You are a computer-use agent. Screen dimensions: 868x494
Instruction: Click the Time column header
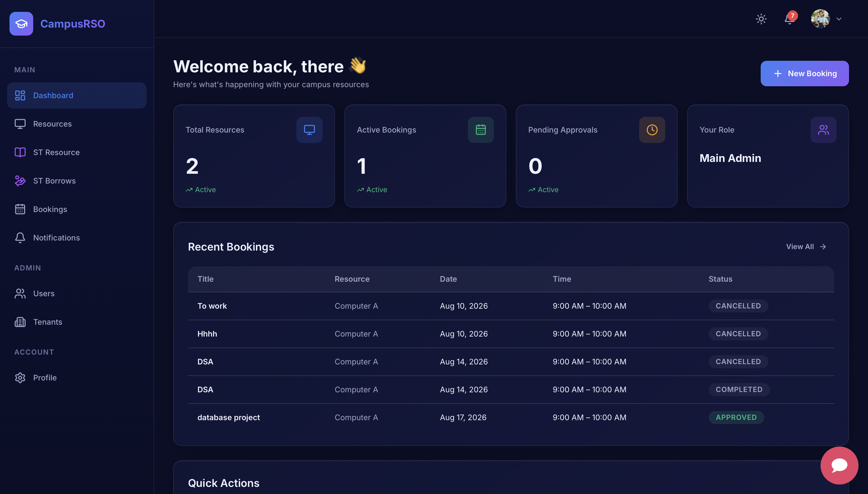tap(562, 279)
